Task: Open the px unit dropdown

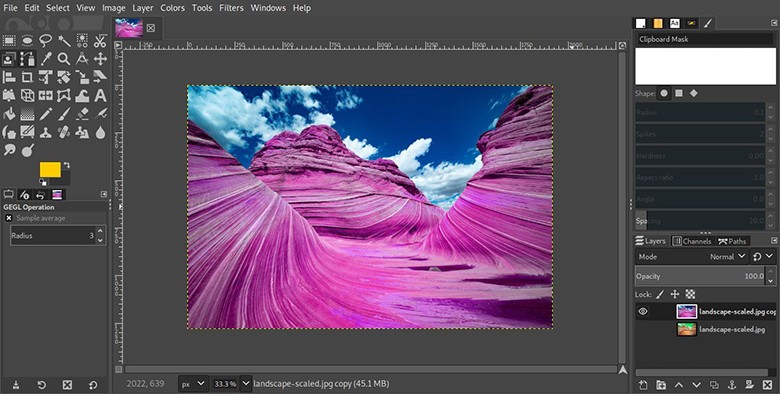Action: click(193, 384)
